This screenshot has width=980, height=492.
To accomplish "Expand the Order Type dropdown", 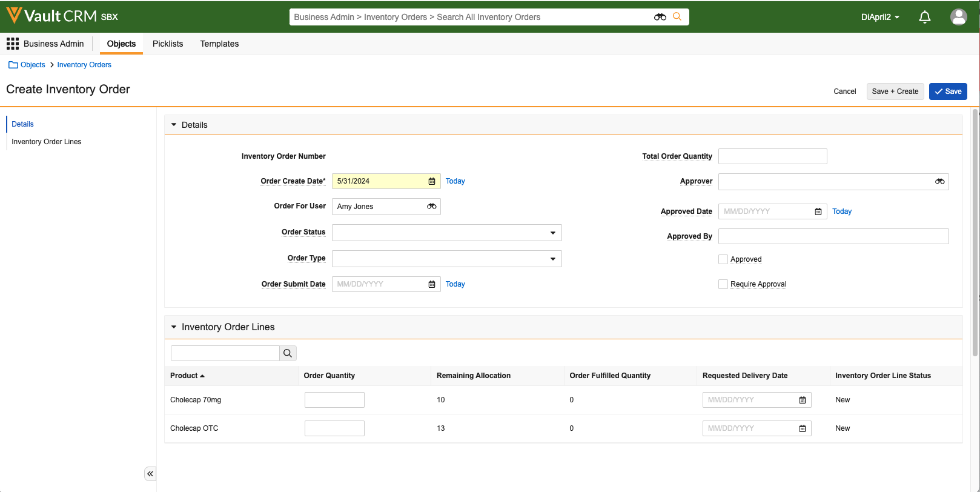I will coord(446,259).
